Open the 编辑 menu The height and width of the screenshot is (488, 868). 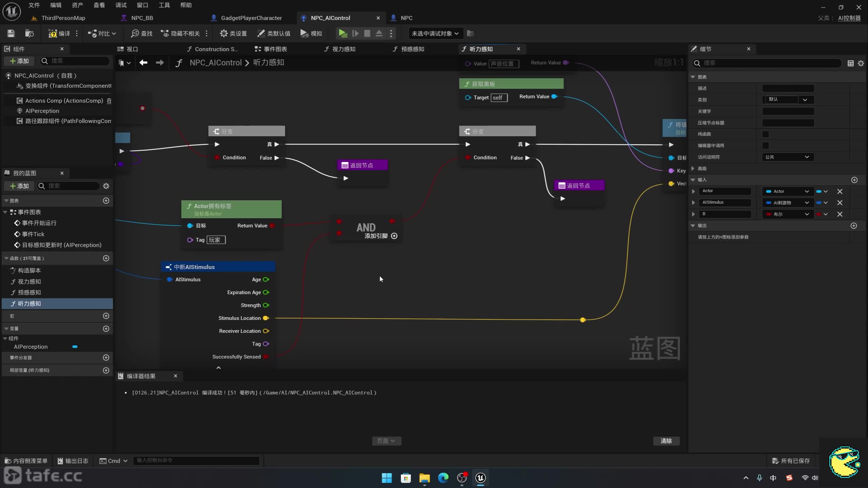(x=56, y=5)
